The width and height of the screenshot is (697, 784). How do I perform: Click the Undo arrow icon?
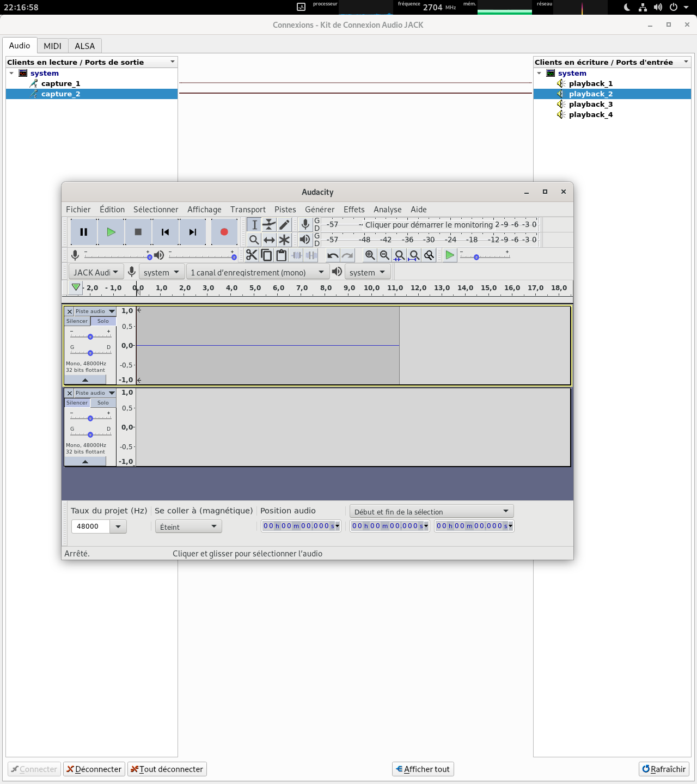coord(333,255)
